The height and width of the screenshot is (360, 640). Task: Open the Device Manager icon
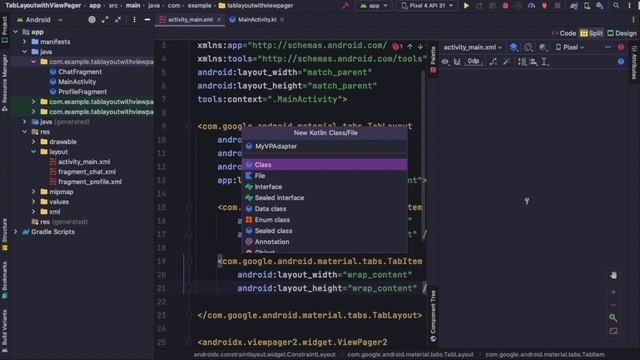(x=587, y=6)
